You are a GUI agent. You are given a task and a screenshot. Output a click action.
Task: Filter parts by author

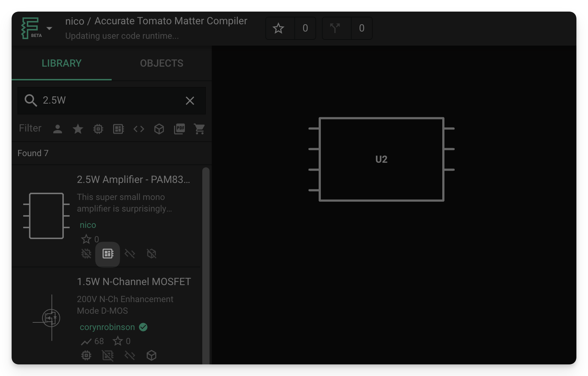point(58,129)
